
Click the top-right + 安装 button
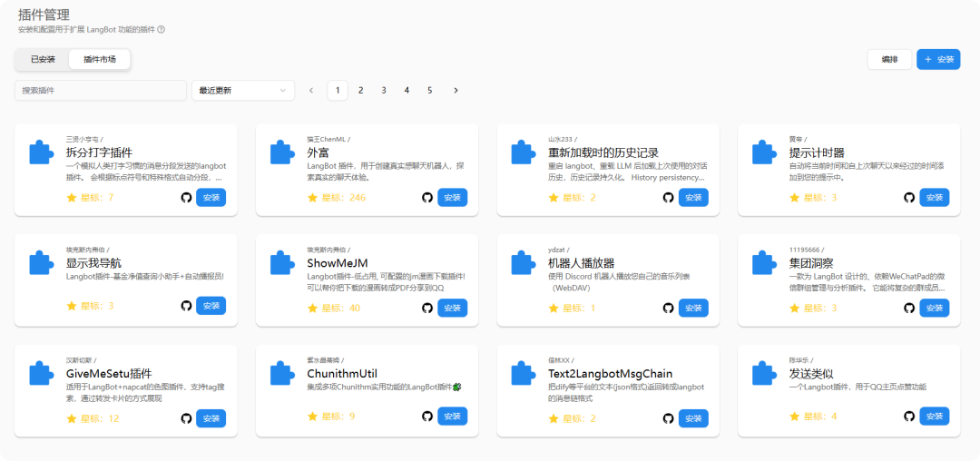938,59
